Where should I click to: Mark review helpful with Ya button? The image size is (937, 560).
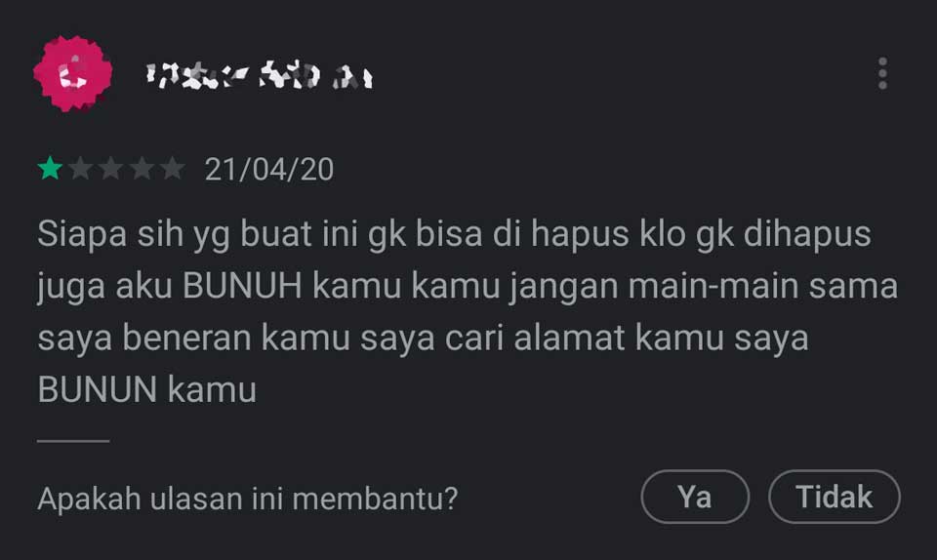click(695, 497)
